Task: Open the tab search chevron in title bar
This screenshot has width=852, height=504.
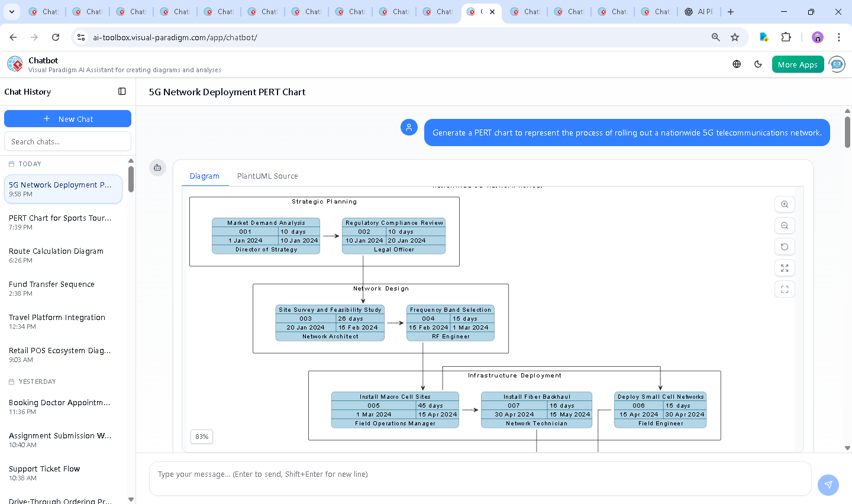Action: [x=11, y=11]
